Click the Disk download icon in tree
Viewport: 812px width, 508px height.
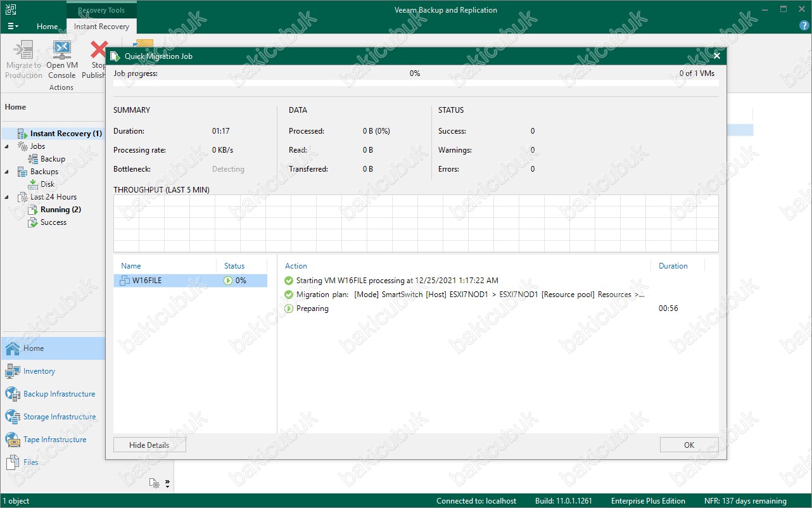33,184
